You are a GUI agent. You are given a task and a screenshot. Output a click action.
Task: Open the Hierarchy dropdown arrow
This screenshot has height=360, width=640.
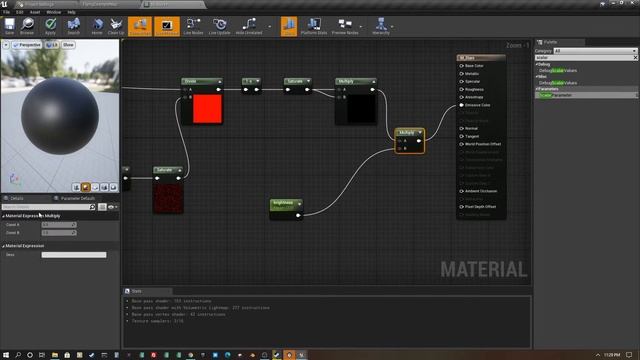click(392, 27)
